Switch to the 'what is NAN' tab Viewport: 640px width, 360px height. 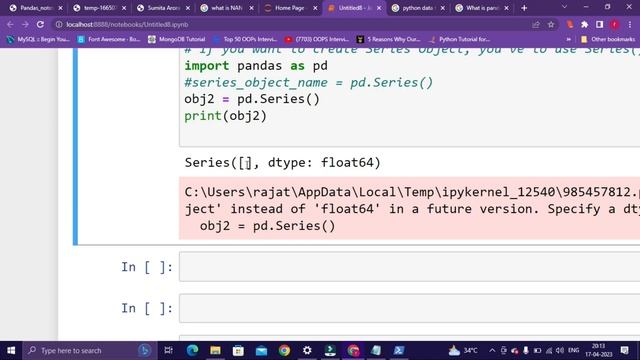tap(227, 8)
